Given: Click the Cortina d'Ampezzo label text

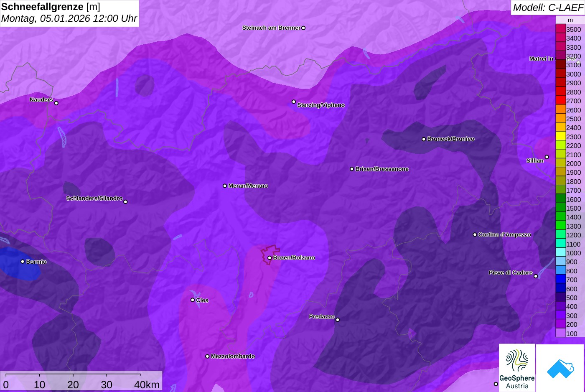Looking at the screenshot, I should click(505, 235).
